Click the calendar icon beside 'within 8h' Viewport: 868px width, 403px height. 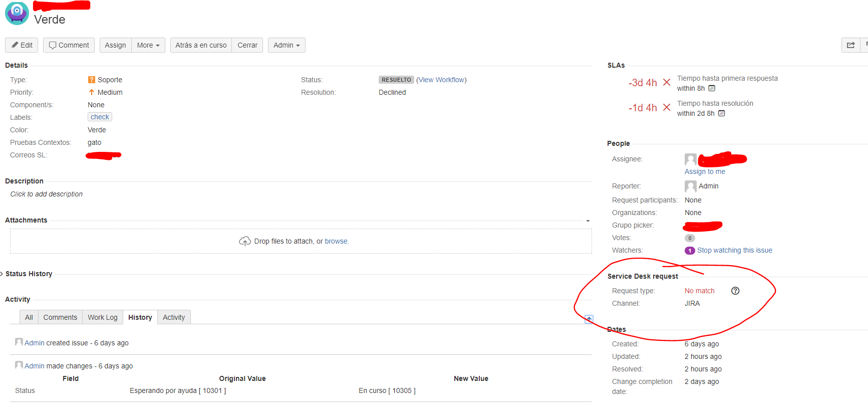[x=712, y=88]
